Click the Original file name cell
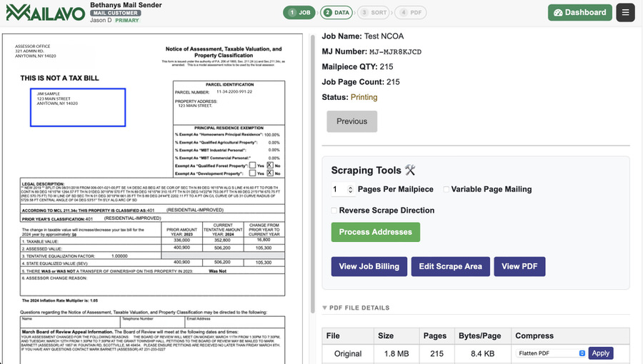 tap(348, 354)
